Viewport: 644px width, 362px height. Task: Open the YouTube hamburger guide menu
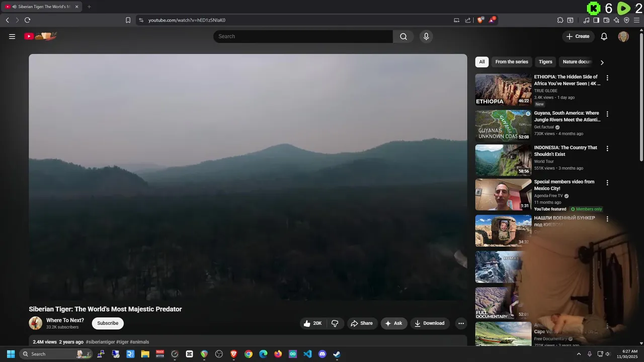[x=12, y=36]
